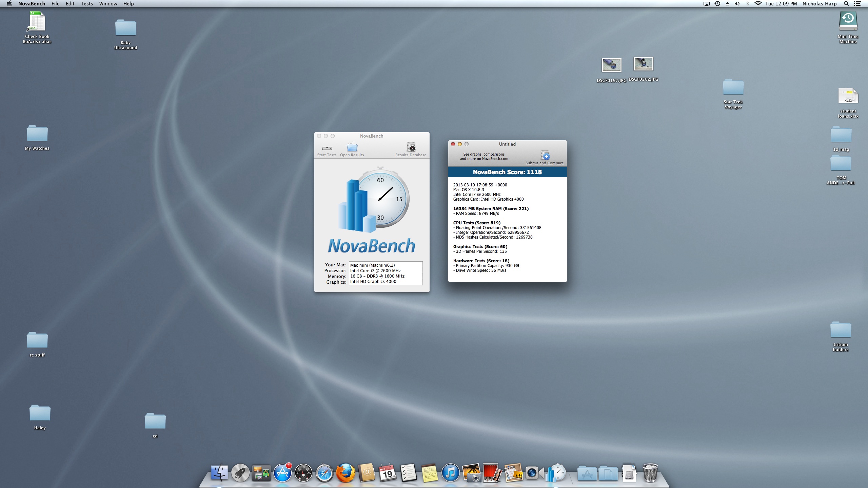Click the Time Machine menu bar icon
Viewport: 868px width, 488px height.
pos(717,4)
